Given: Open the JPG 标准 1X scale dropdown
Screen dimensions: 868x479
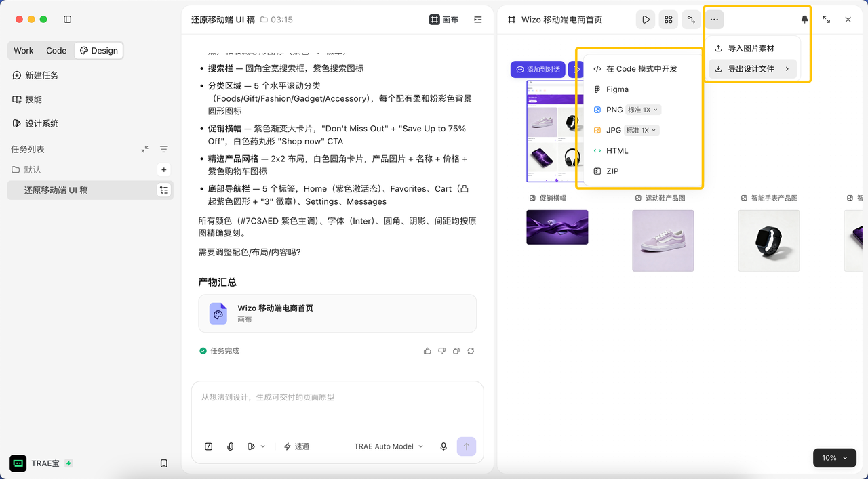Looking at the screenshot, I should [x=642, y=130].
